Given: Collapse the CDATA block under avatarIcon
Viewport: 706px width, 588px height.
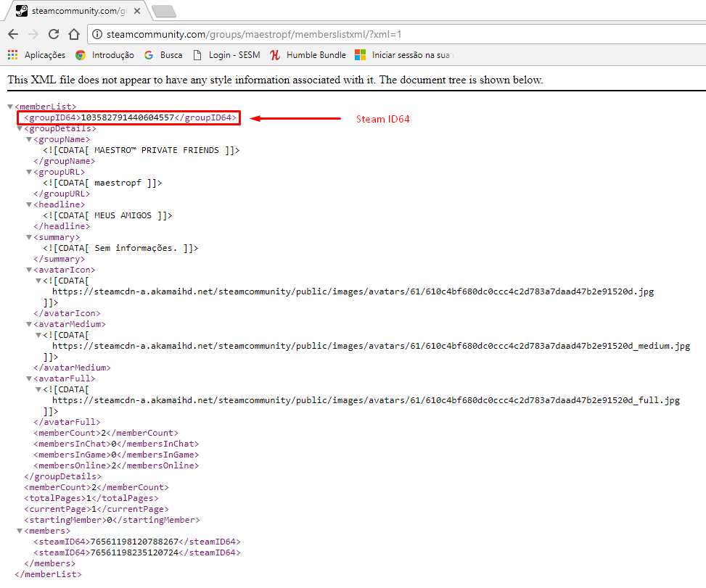Looking at the screenshot, I should tap(38, 281).
